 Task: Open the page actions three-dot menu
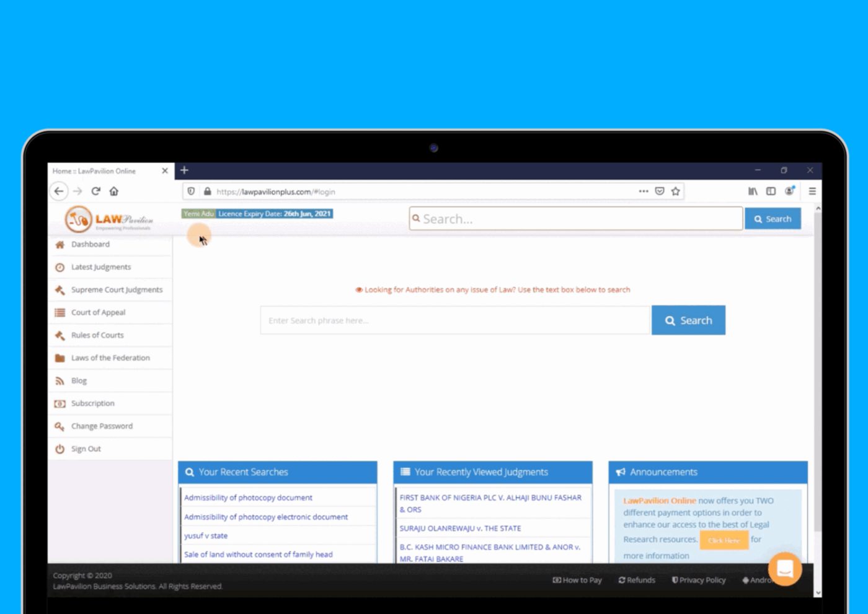(644, 191)
